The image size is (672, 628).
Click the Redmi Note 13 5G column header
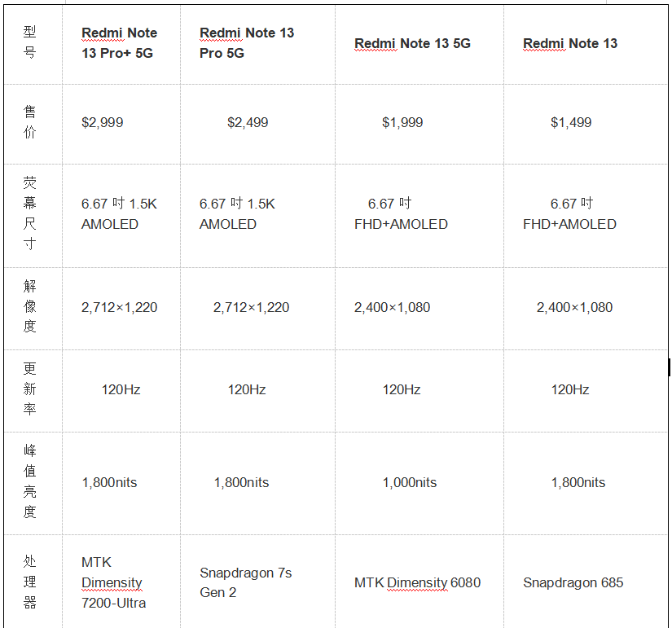[412, 43]
